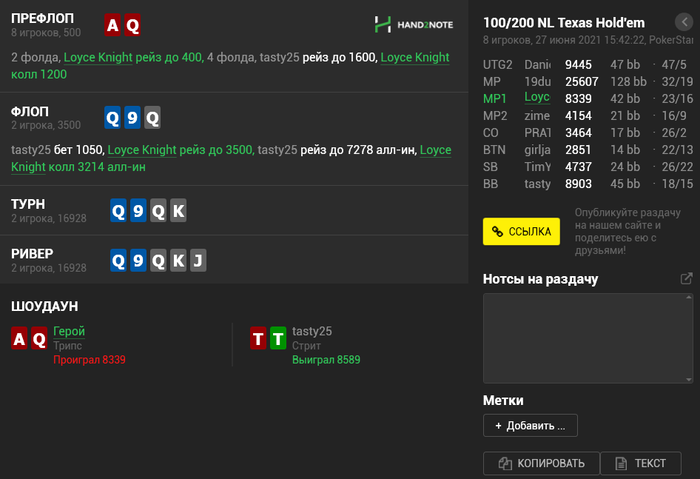This screenshot has width=700, height=479.
Task: Select MP row with stack 25607
Action: (x=588, y=82)
